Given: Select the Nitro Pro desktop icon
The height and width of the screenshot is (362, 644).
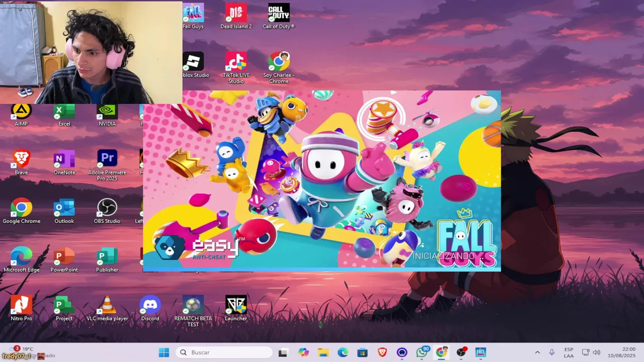Looking at the screenshot, I should (21, 309).
